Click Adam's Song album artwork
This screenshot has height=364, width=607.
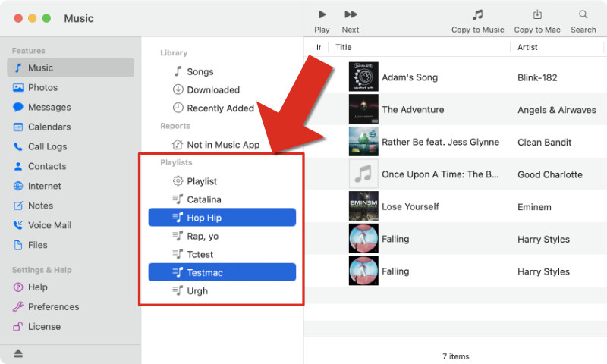click(363, 77)
